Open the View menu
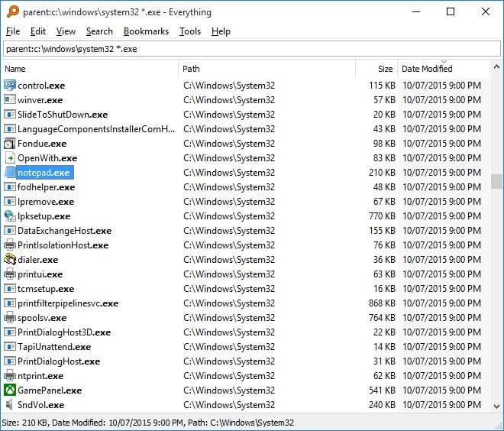 [66, 31]
